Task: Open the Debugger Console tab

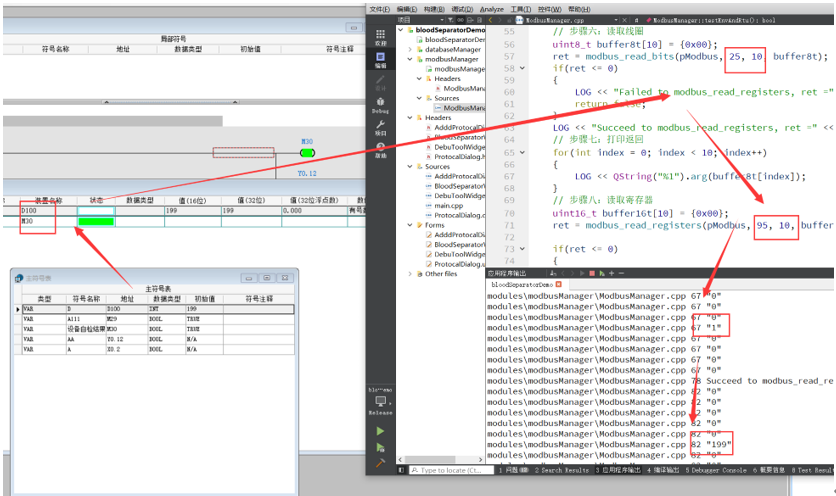Action: click(x=715, y=470)
